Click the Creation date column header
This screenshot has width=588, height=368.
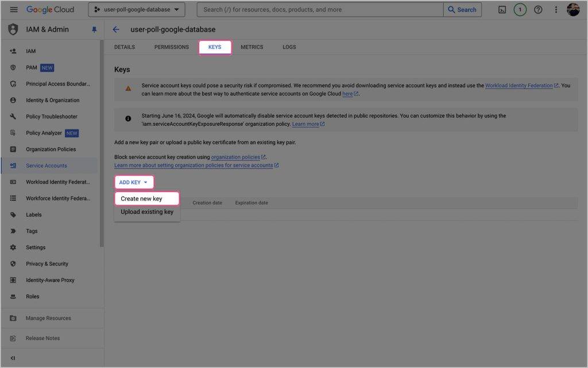coord(207,203)
